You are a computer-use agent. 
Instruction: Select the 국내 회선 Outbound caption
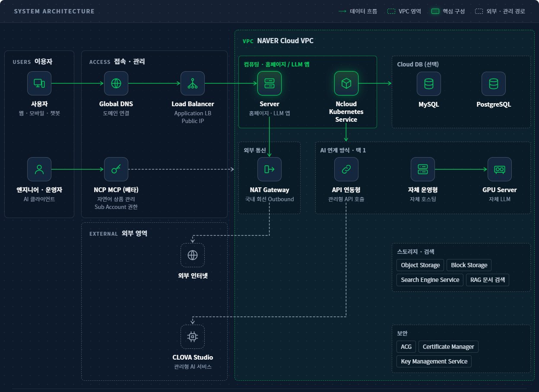(269, 199)
